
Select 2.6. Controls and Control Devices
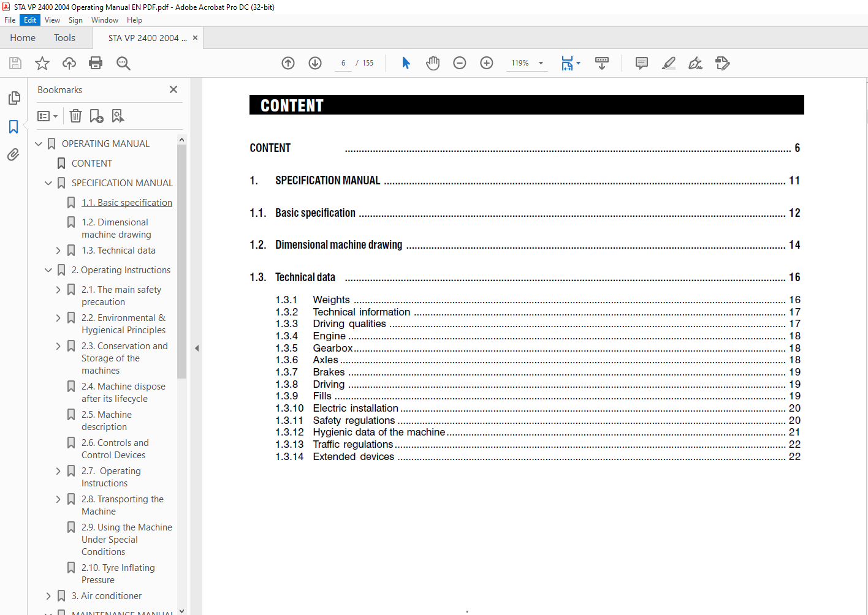click(115, 449)
